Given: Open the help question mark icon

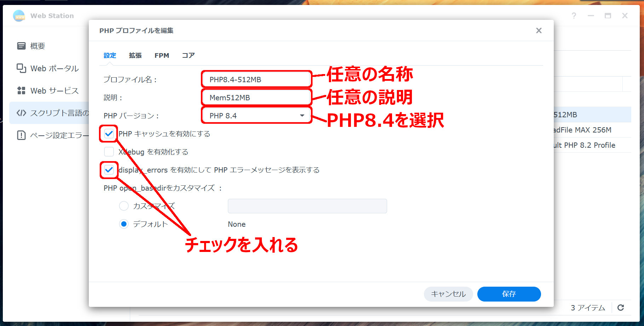Looking at the screenshot, I should tap(574, 16).
